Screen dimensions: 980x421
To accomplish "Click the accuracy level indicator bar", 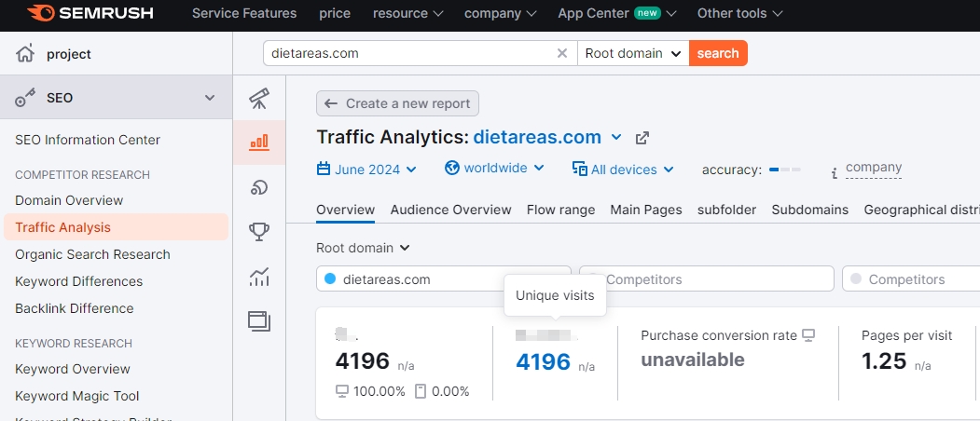I will click(784, 170).
